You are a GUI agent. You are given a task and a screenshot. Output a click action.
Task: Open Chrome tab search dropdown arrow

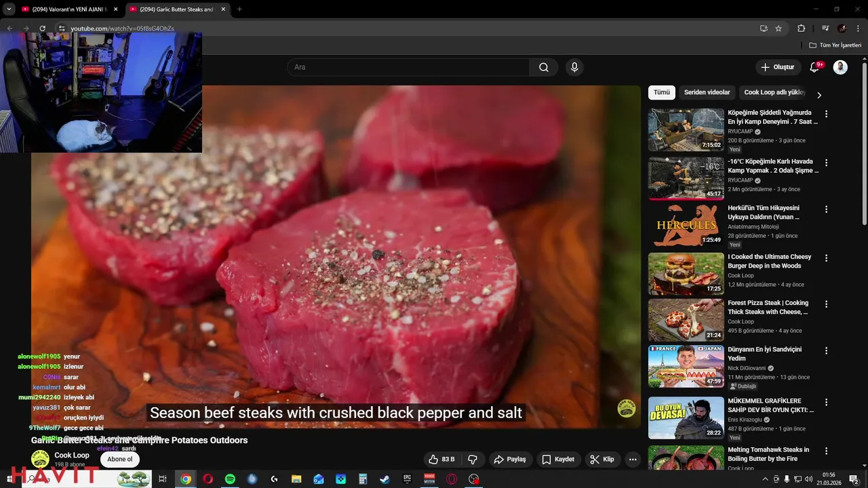point(9,9)
